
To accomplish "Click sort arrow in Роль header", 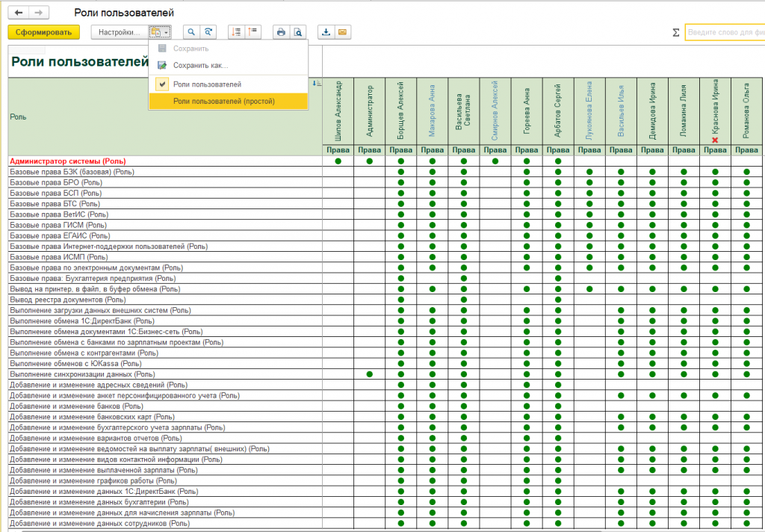I will click(x=316, y=83).
